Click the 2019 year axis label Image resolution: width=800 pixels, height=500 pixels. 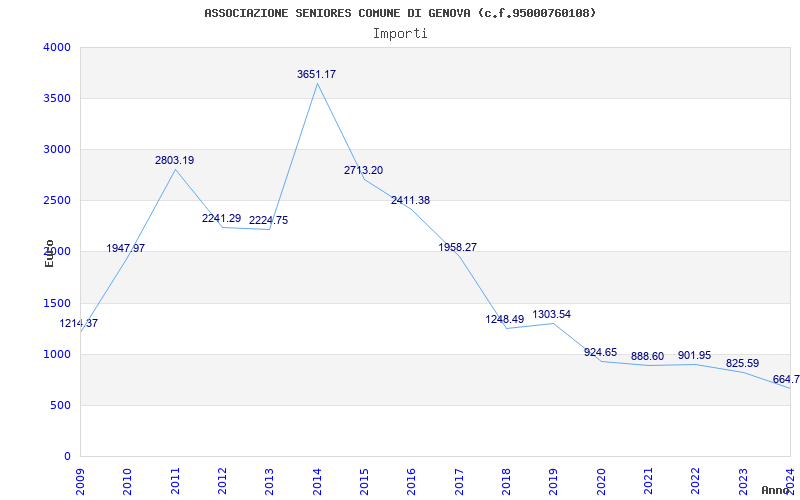point(554,478)
